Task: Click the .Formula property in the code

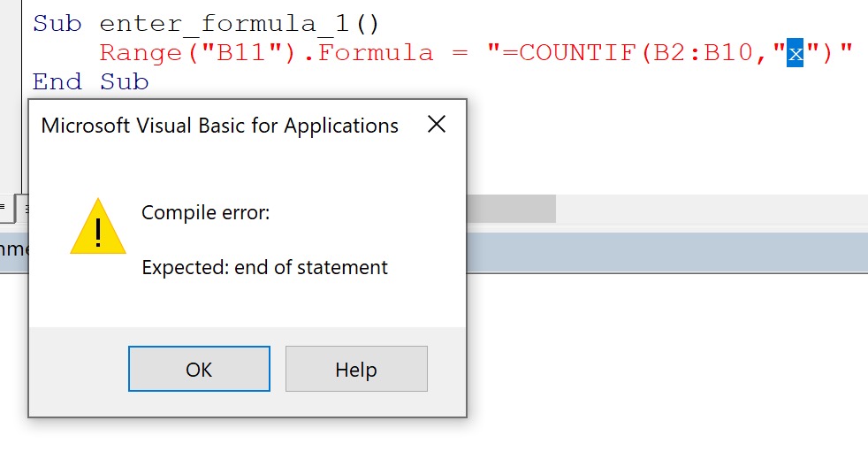Action: tap(374, 53)
